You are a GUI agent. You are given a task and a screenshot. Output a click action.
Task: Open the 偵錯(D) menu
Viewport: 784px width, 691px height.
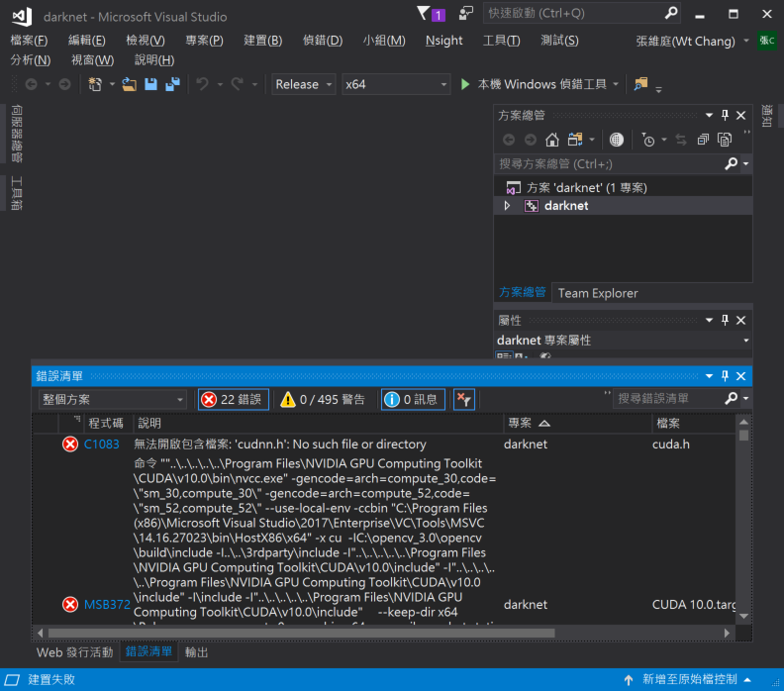[322, 41]
